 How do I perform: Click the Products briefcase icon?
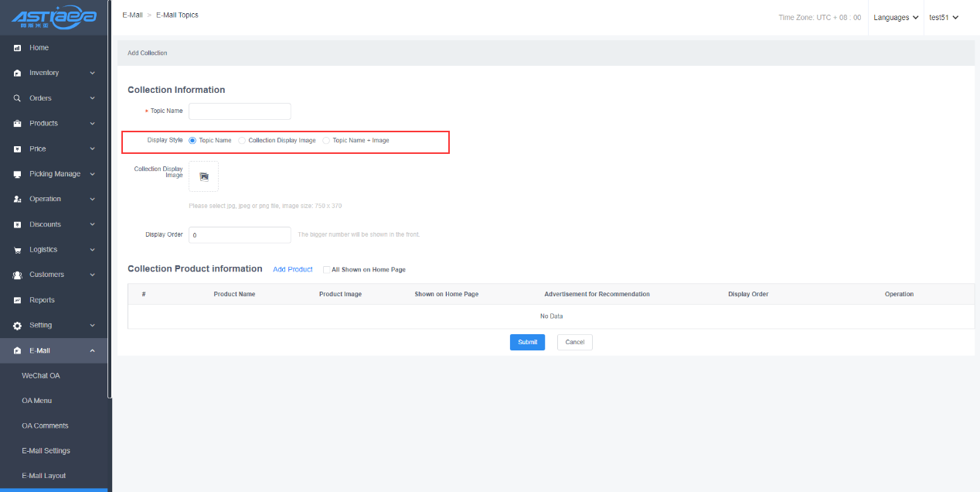point(17,124)
